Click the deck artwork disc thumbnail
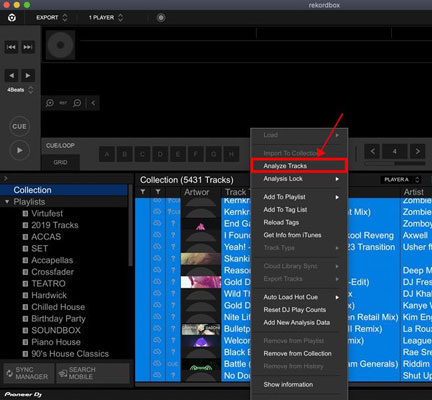432x400 pixels. click(60, 45)
